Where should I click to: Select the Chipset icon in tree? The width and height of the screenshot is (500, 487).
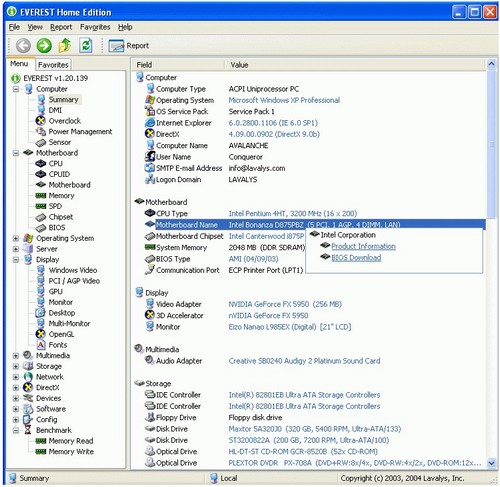[x=41, y=217]
